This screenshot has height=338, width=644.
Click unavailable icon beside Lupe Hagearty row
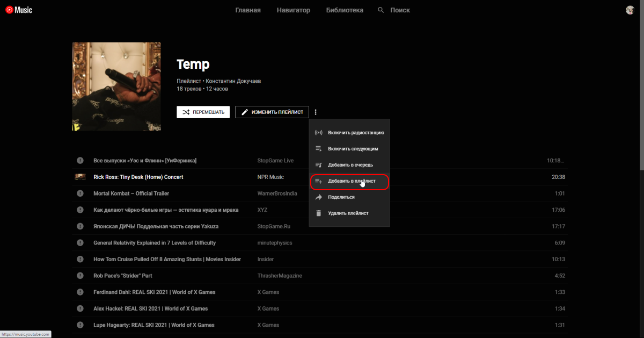(x=80, y=325)
